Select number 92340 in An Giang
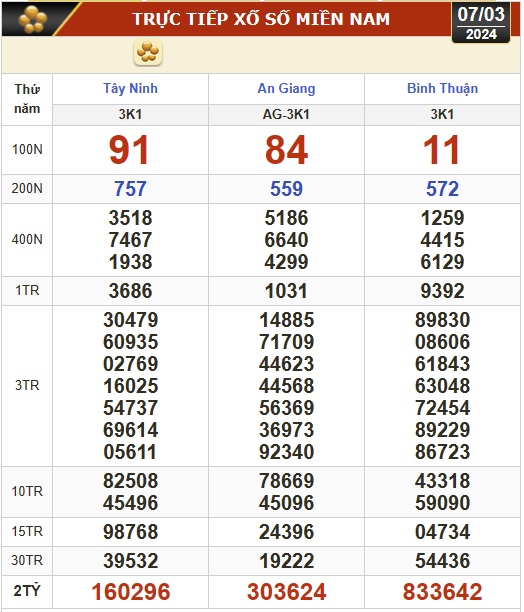The height and width of the screenshot is (612, 524). (x=286, y=452)
